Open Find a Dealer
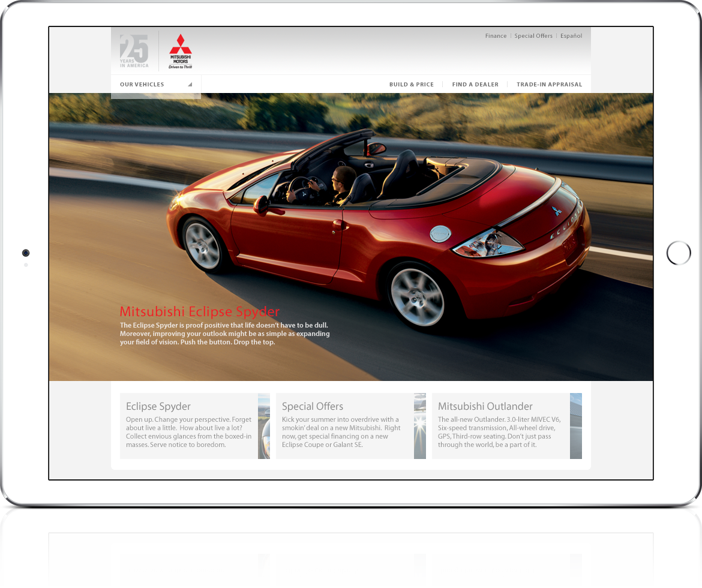The height and width of the screenshot is (588, 702). tap(475, 84)
